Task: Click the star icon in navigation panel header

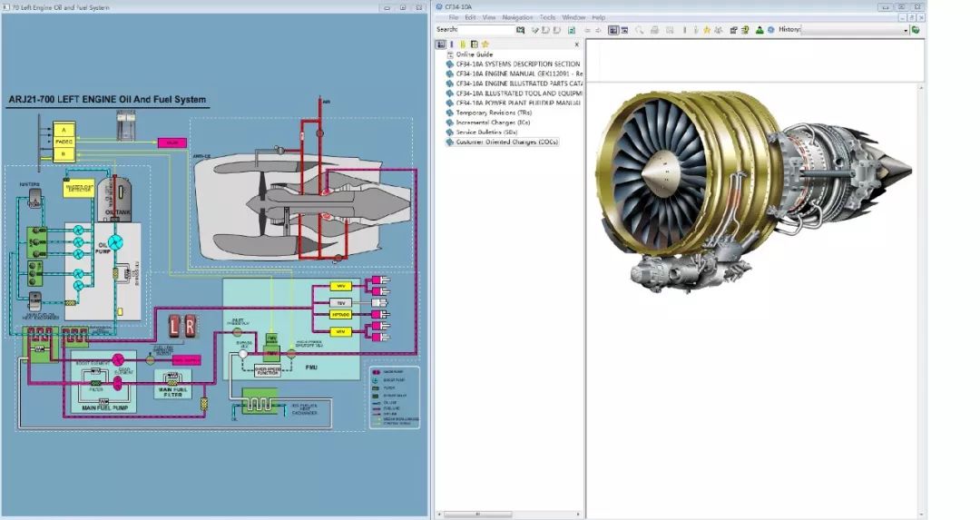Action: pos(485,44)
